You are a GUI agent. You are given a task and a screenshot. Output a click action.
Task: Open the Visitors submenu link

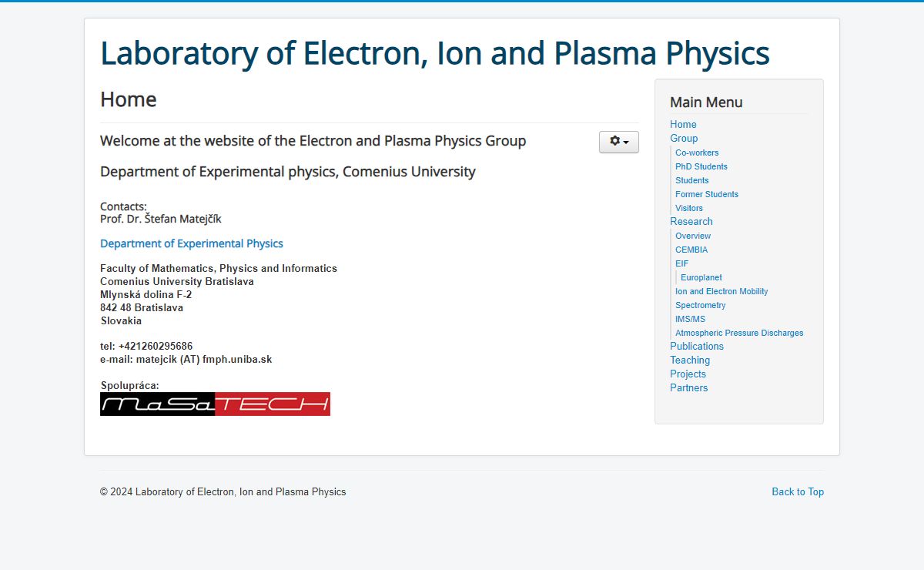click(x=689, y=208)
